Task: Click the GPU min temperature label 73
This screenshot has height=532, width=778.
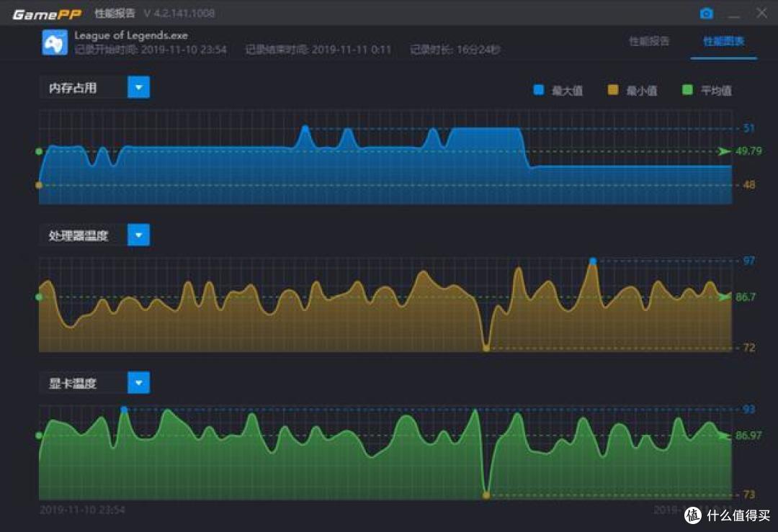Action: 748,495
